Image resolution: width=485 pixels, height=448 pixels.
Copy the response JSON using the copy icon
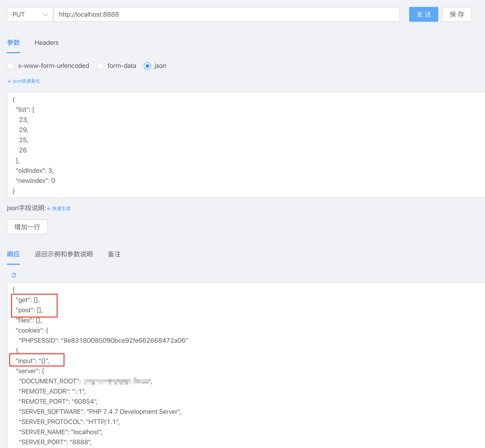coord(14,275)
